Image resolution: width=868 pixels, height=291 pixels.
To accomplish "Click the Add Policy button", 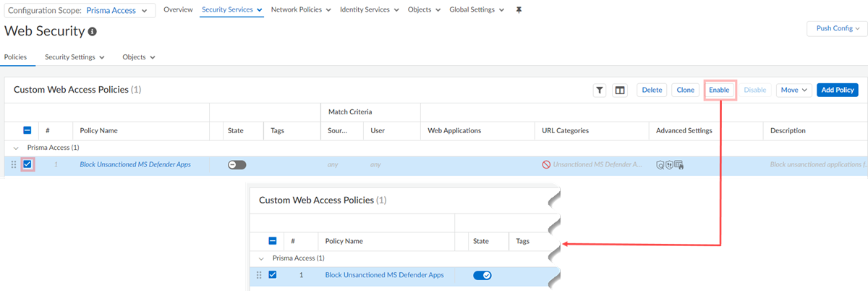I will point(836,90).
